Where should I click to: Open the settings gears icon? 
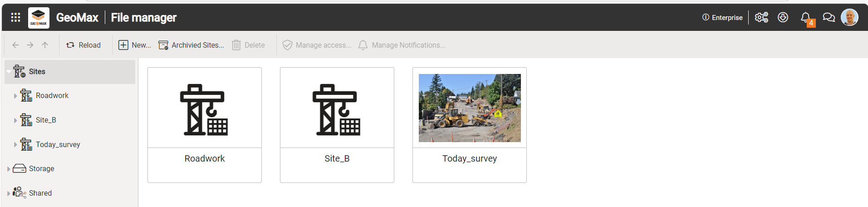pos(761,17)
